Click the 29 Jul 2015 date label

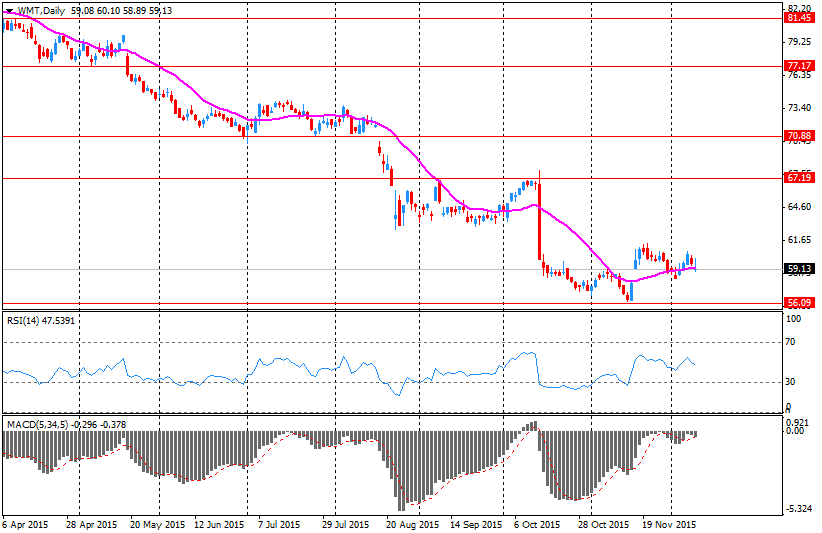pyautogui.click(x=345, y=525)
